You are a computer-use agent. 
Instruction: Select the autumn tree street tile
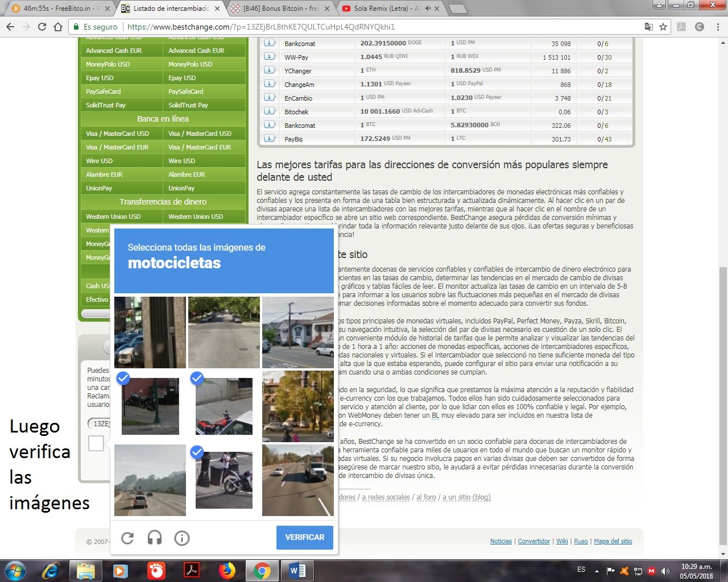pyautogui.click(x=298, y=406)
